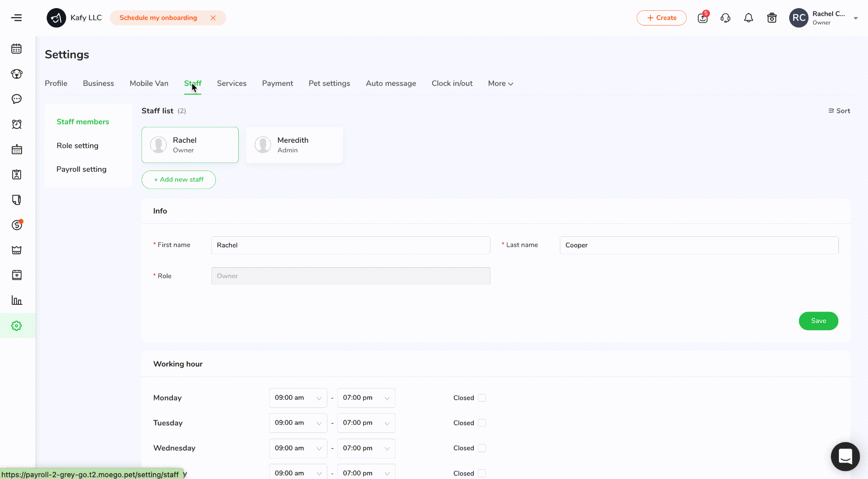This screenshot has width=868, height=479.
Task: Switch to the Services tab
Action: [x=232, y=83]
